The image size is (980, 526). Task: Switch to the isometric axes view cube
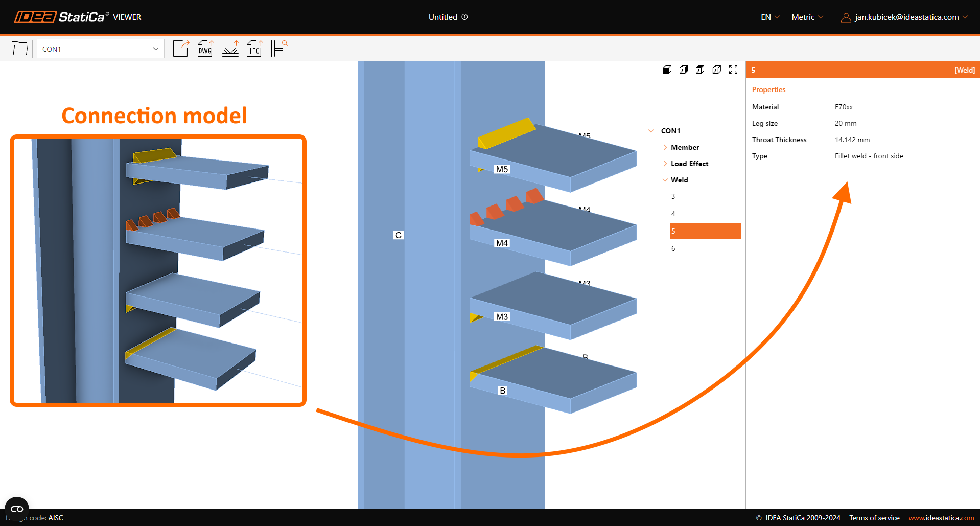tap(717, 70)
